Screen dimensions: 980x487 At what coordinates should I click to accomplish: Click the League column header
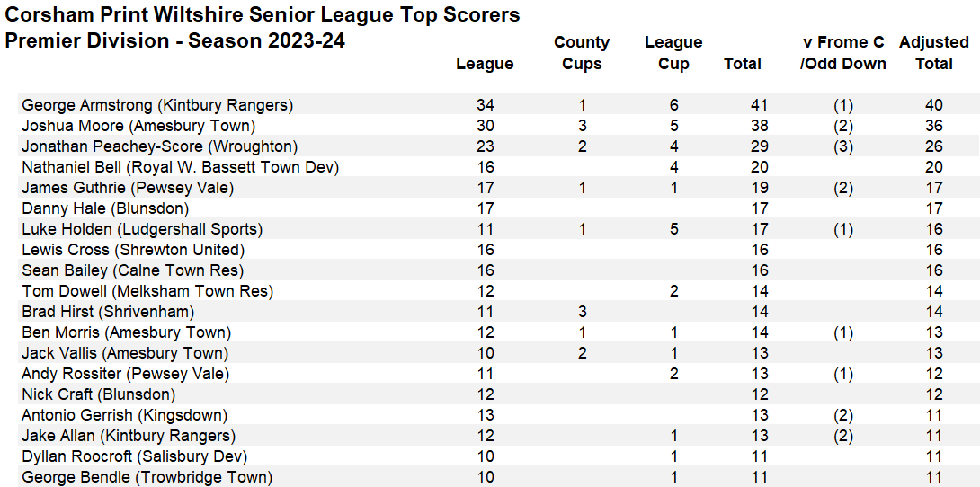(x=485, y=64)
